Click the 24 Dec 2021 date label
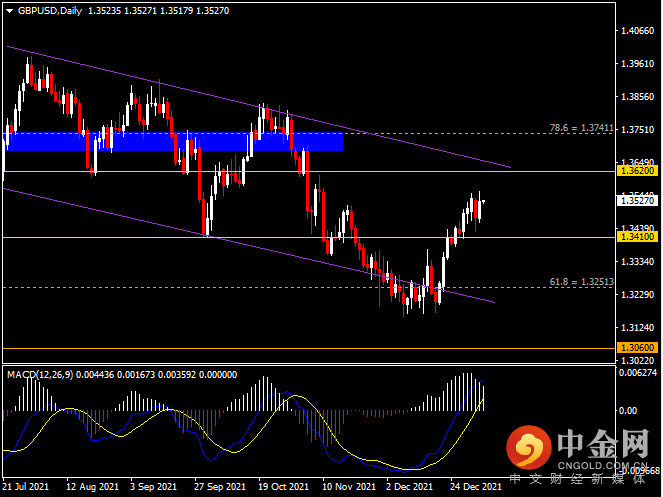Image resolution: width=663 pixels, height=497 pixels. (x=476, y=487)
